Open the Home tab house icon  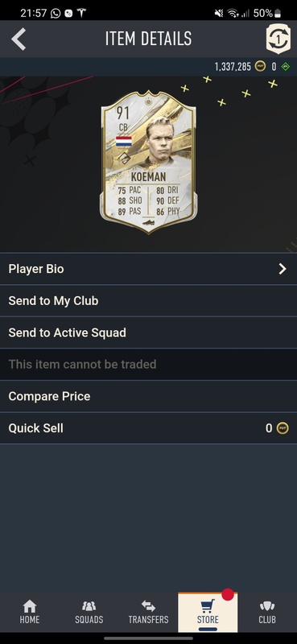tap(30, 606)
